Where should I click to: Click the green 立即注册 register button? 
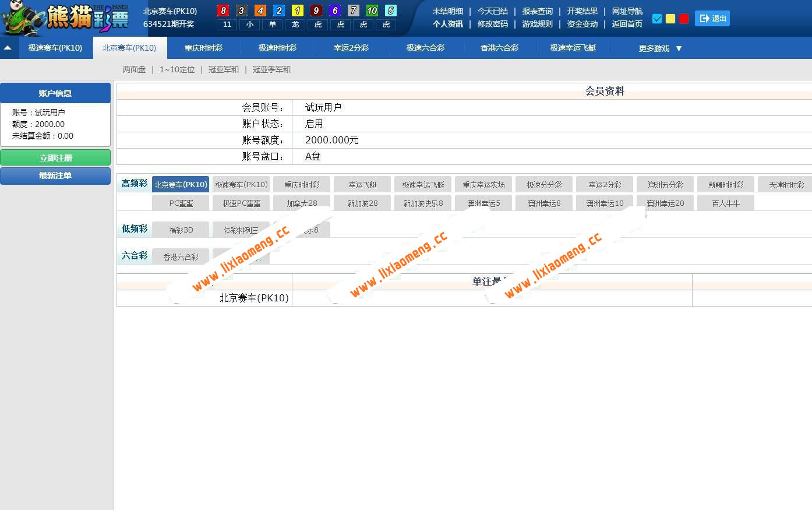click(x=55, y=157)
